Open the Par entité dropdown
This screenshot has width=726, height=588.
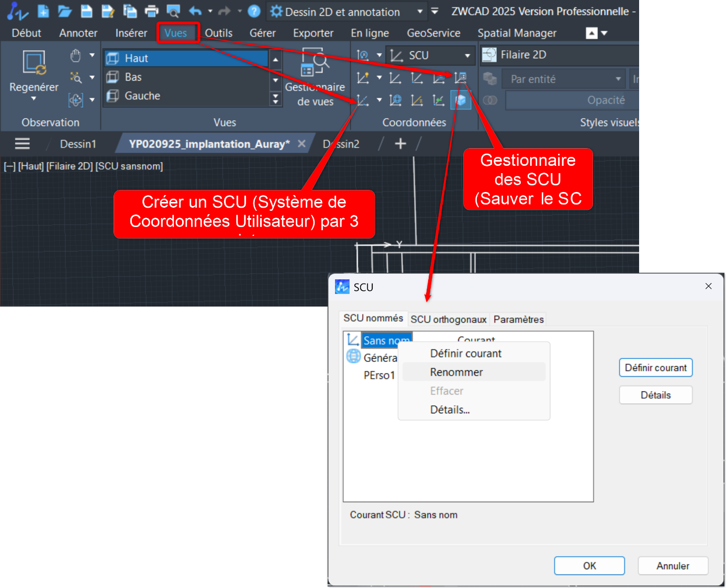pos(618,79)
